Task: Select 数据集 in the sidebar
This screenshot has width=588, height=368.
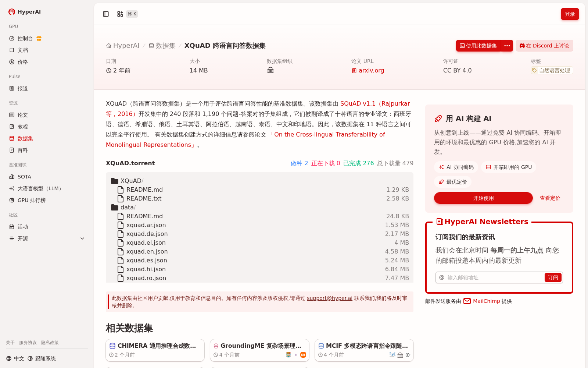Action: click(x=25, y=138)
